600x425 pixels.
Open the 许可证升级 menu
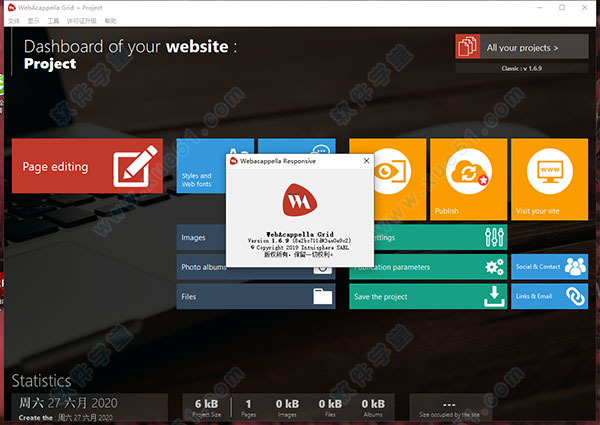82,21
